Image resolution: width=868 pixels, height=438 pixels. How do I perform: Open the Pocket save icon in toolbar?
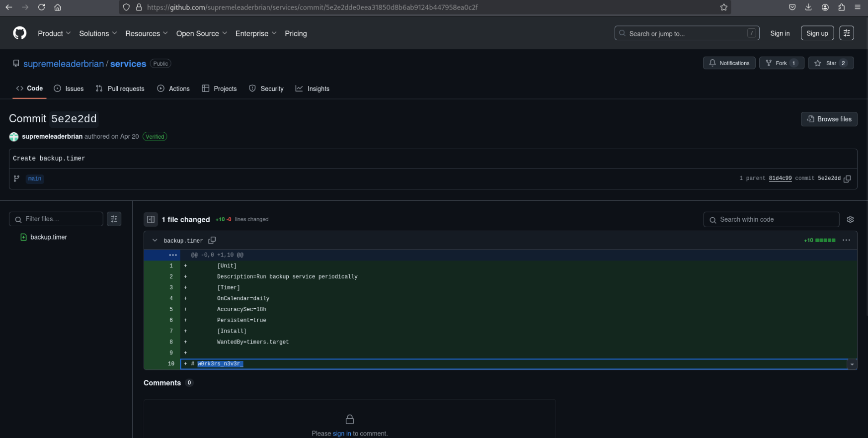coord(792,7)
